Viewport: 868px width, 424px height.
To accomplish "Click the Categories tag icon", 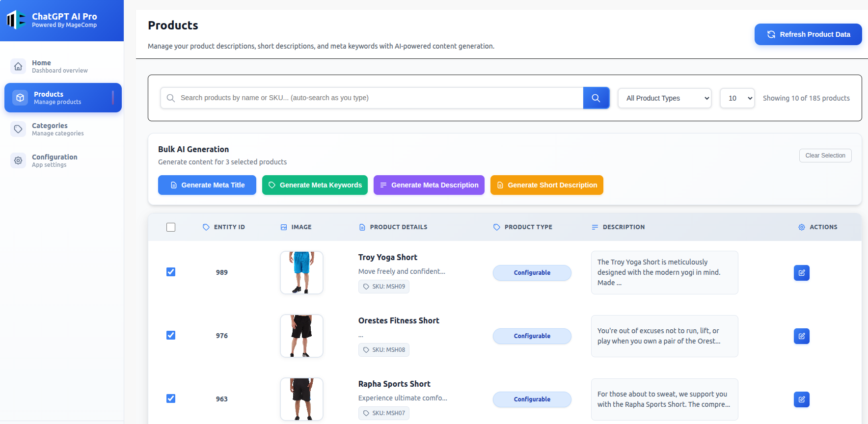I will tap(18, 129).
